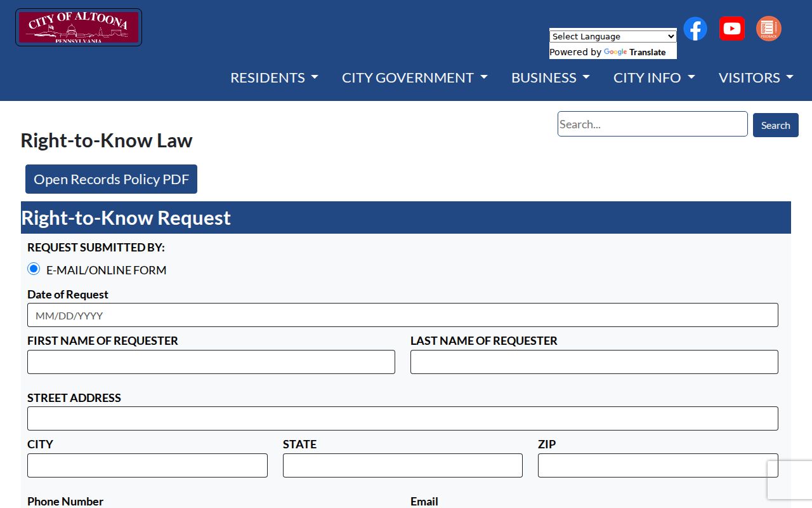
Task: Click the Last Name of Requester field
Action: pyautogui.click(x=594, y=362)
